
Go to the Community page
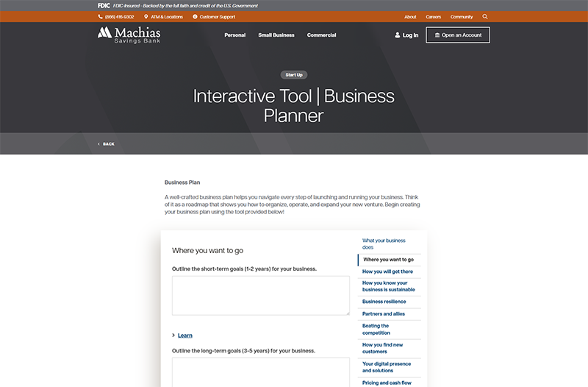[x=462, y=17]
